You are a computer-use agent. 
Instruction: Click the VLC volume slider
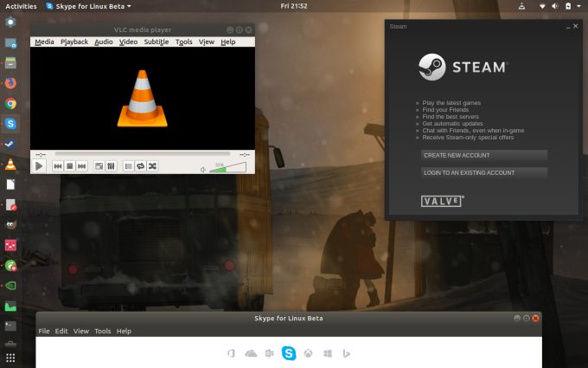click(x=227, y=167)
